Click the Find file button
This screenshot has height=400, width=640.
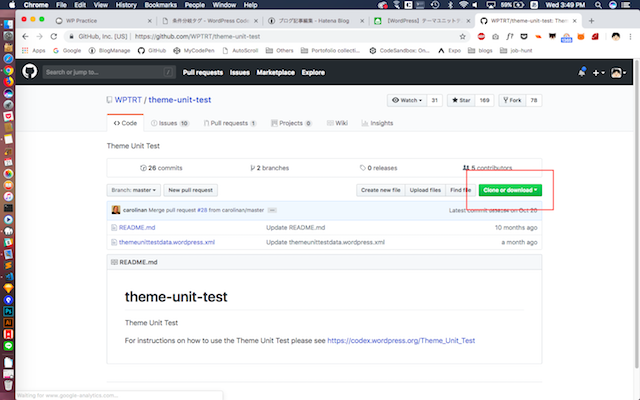[460, 190]
